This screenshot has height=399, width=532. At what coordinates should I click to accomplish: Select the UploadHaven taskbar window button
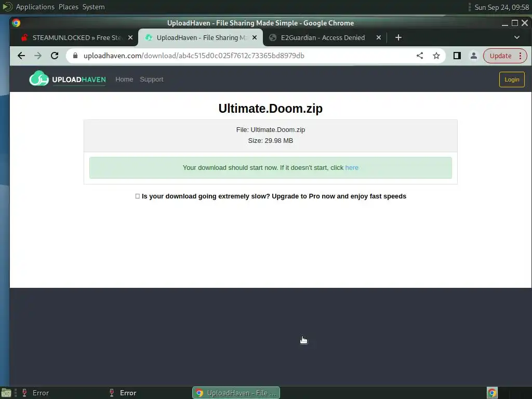click(x=236, y=393)
